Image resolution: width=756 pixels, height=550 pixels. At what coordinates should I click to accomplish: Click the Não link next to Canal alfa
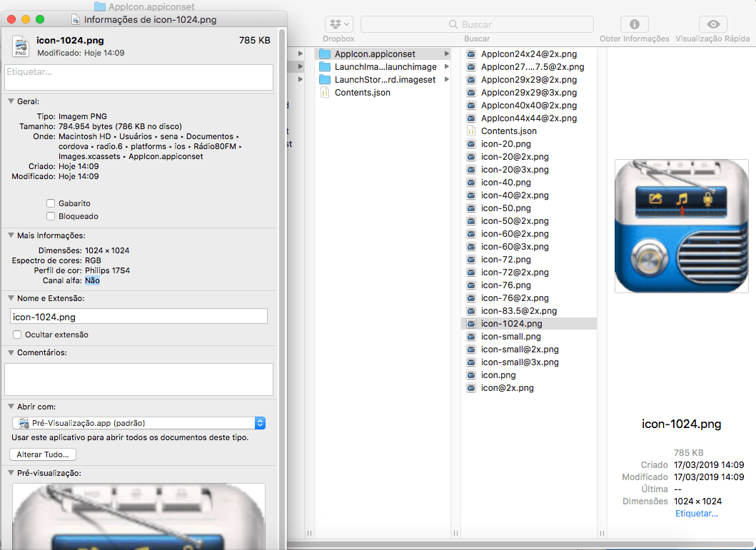point(91,280)
